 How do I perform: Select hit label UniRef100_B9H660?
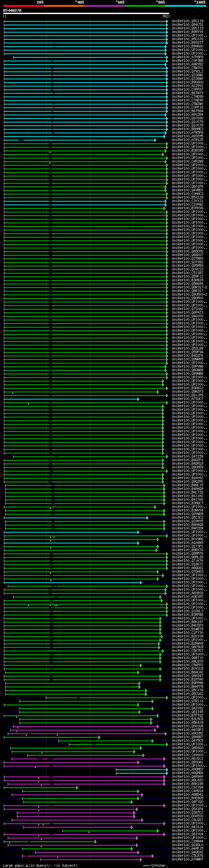pyautogui.click(x=187, y=46)
